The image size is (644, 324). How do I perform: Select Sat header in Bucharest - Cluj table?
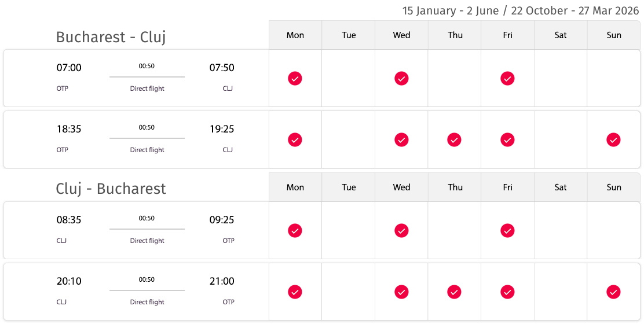(x=561, y=35)
